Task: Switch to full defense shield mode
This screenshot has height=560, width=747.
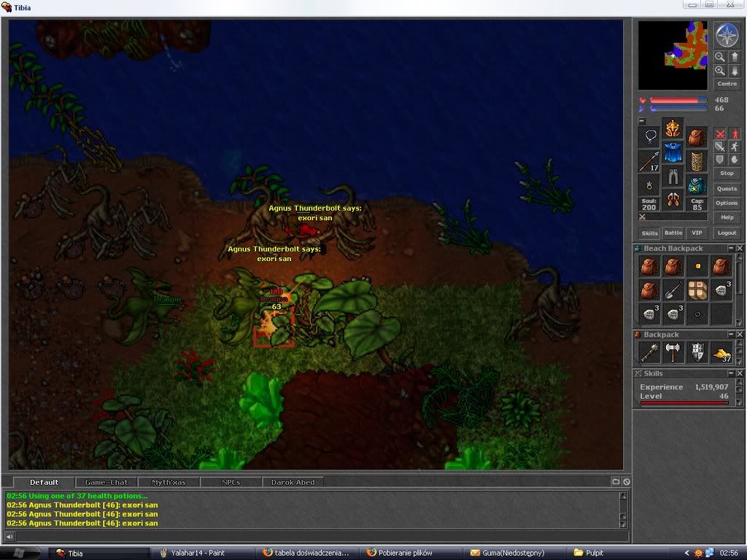Action: [x=720, y=160]
